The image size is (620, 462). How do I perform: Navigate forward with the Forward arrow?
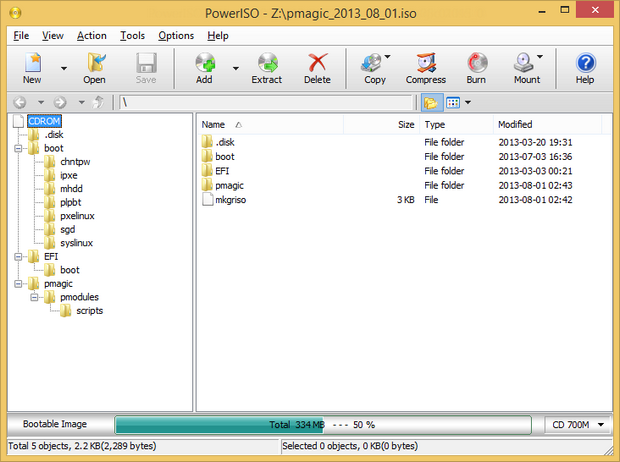[60, 102]
